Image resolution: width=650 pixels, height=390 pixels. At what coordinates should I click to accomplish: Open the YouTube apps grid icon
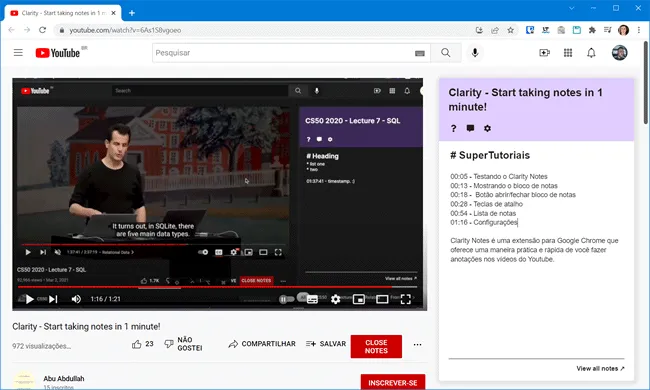coord(568,53)
